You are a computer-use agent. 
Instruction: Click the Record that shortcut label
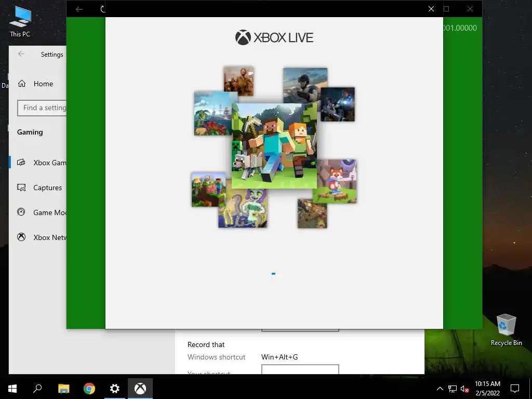(x=206, y=344)
